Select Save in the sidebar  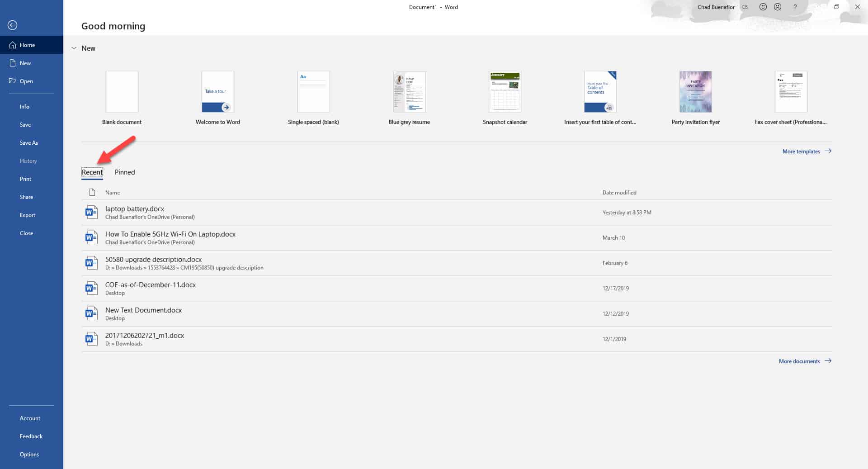(x=25, y=125)
